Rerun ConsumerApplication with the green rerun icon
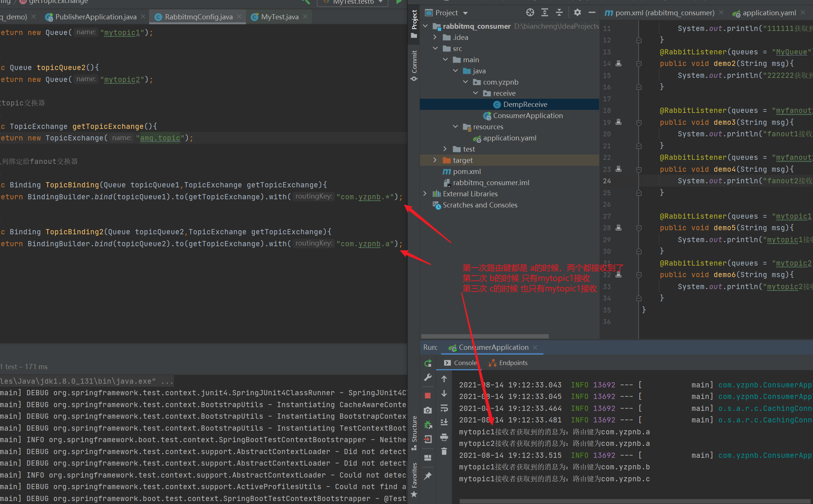Image resolution: width=813 pixels, height=504 pixels. point(428,363)
